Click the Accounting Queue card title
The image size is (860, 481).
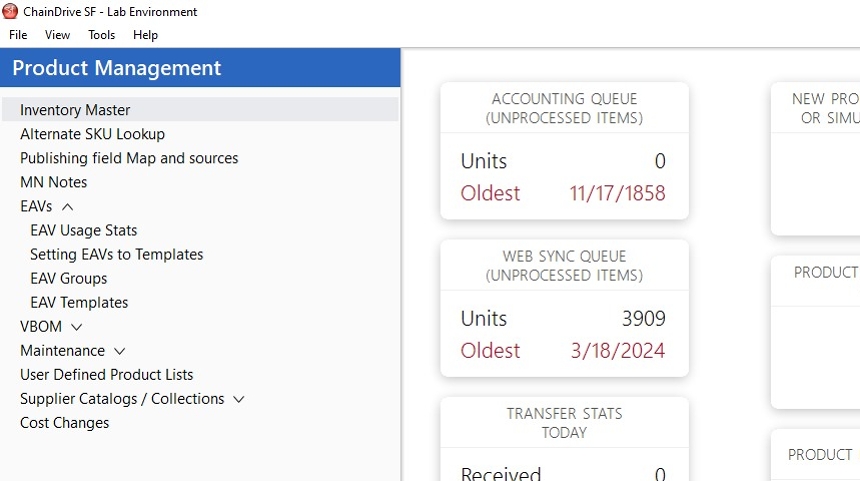click(564, 108)
